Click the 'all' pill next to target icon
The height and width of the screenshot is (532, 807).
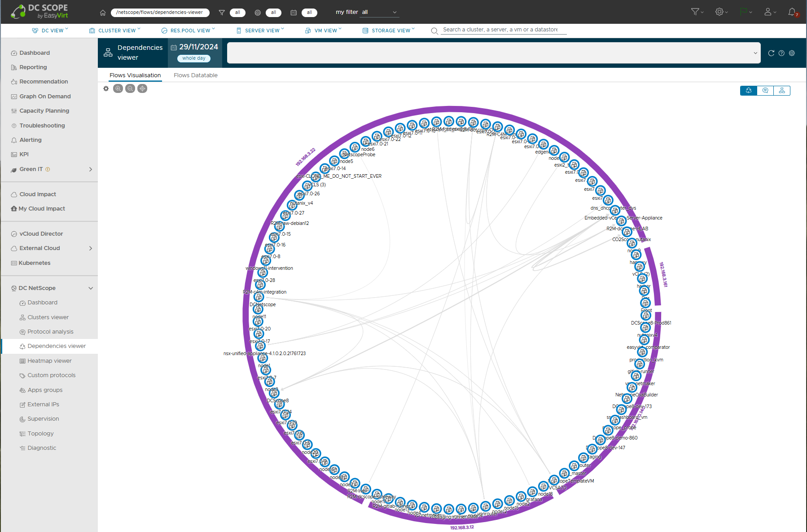coord(273,13)
